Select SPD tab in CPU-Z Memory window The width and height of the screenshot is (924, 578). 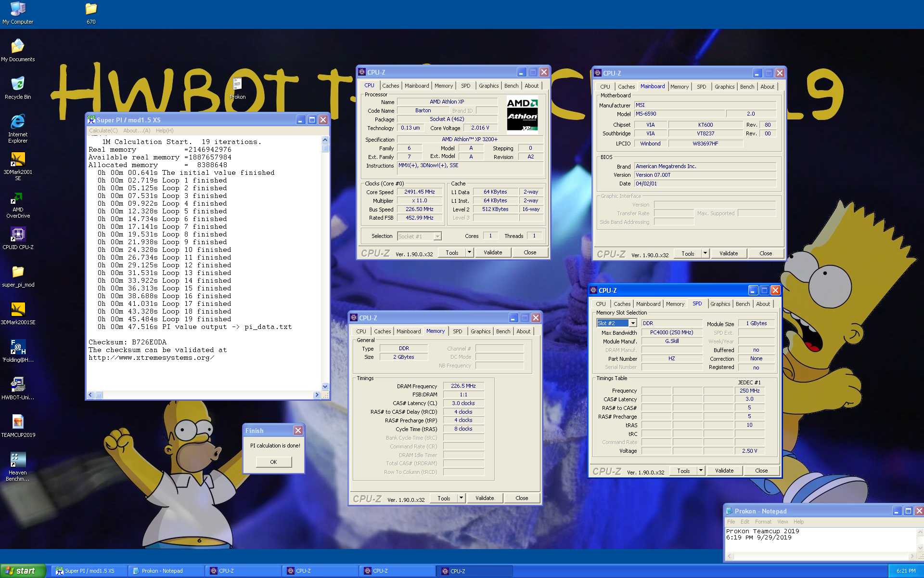457,331
